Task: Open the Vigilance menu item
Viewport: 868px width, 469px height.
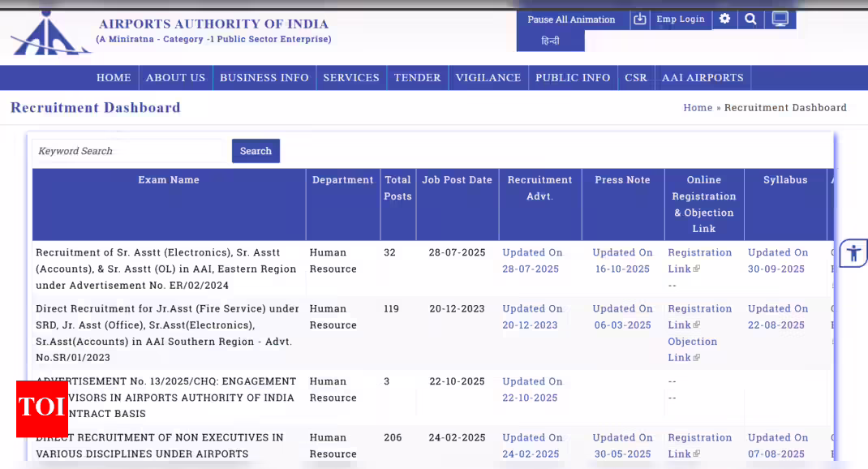Action: tap(488, 78)
